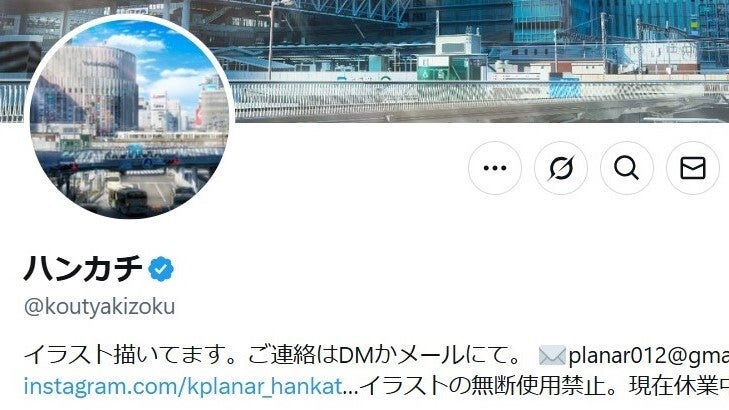Click the ellipsis after the Instagram link
The height and width of the screenshot is (410, 729).
point(351,387)
